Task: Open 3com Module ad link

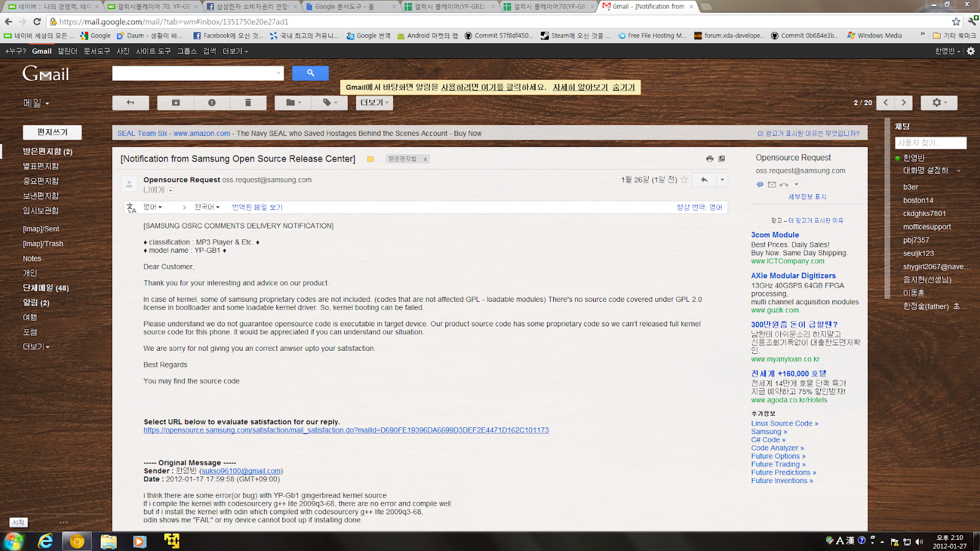Action: (775, 235)
